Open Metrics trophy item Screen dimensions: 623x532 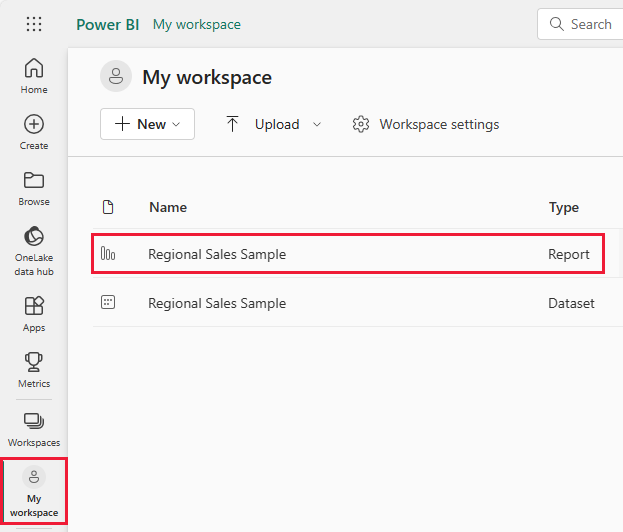click(34, 370)
